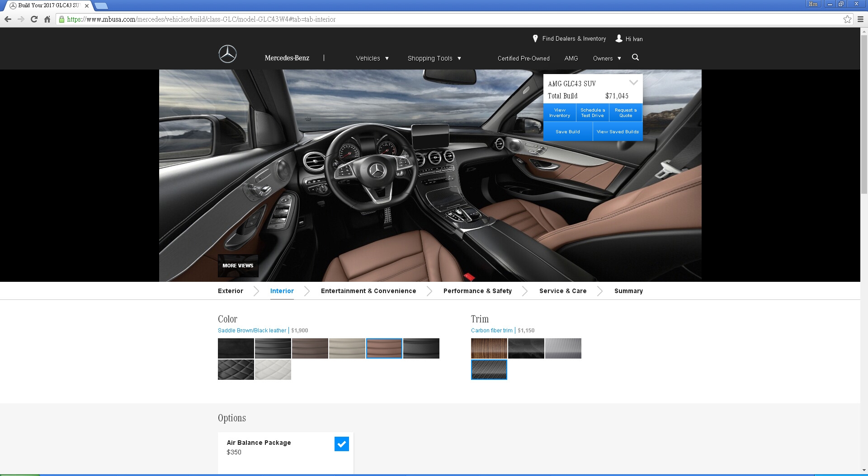Click Schedule a Test Drive

pyautogui.click(x=593, y=113)
